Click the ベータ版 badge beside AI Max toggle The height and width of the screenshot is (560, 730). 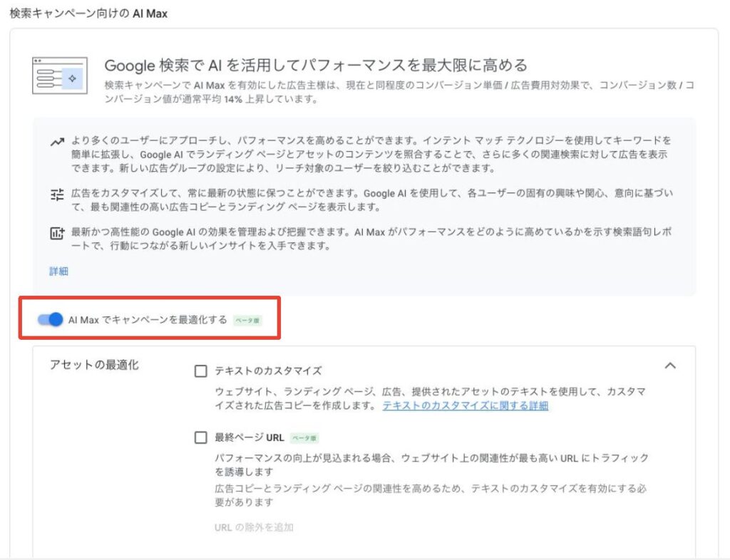pyautogui.click(x=247, y=321)
